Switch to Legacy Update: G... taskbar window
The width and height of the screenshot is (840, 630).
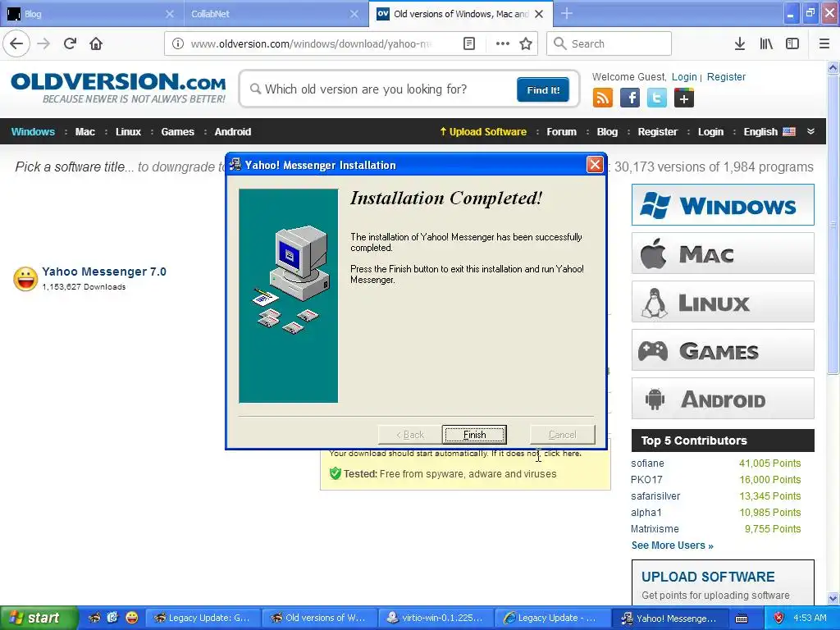(x=203, y=618)
